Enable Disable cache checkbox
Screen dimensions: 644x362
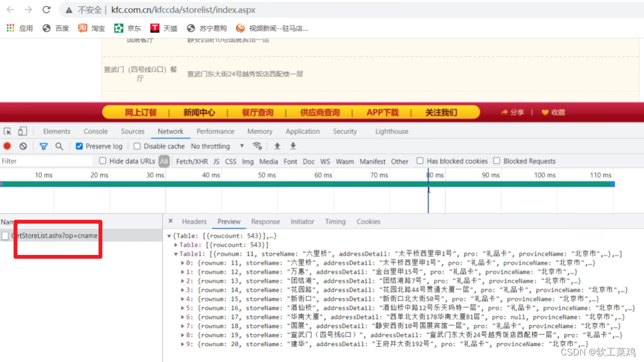click(x=137, y=146)
